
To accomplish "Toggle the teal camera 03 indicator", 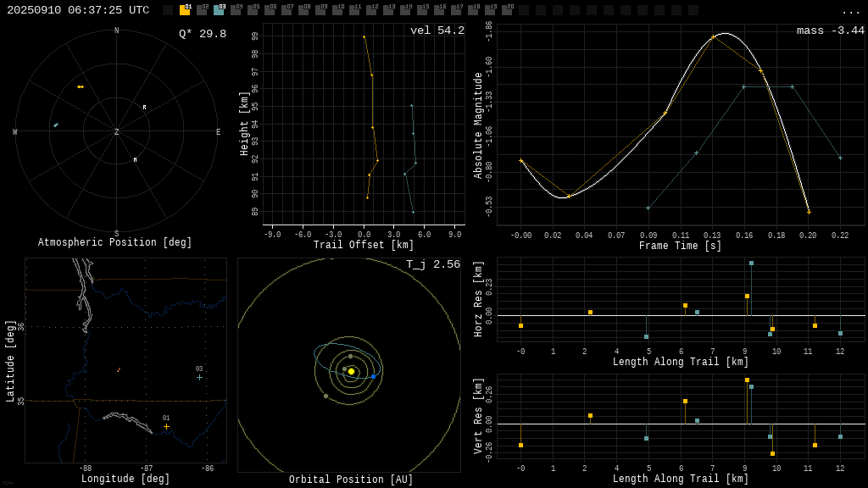I will 219,10.
